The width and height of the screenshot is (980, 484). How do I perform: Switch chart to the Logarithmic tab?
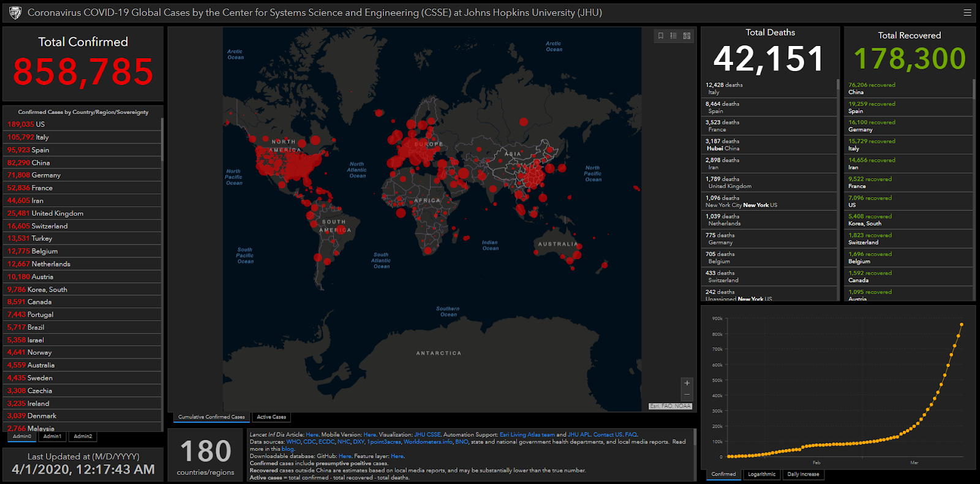pyautogui.click(x=761, y=474)
